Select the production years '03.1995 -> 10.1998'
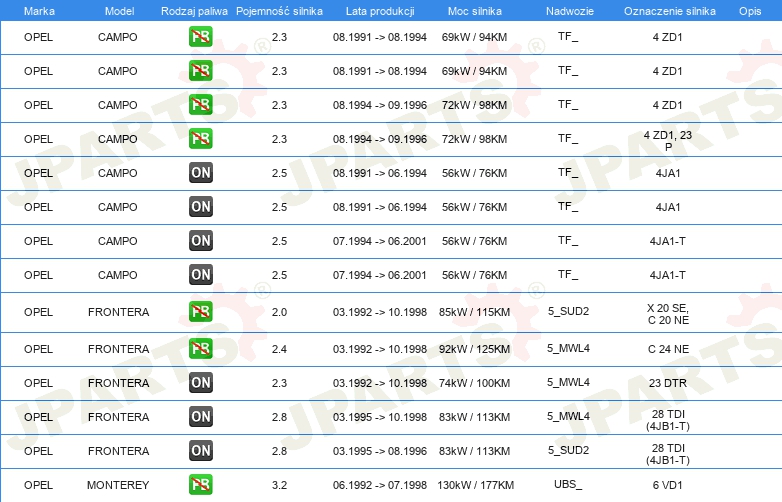This screenshot has height=502, width=782. (x=380, y=417)
